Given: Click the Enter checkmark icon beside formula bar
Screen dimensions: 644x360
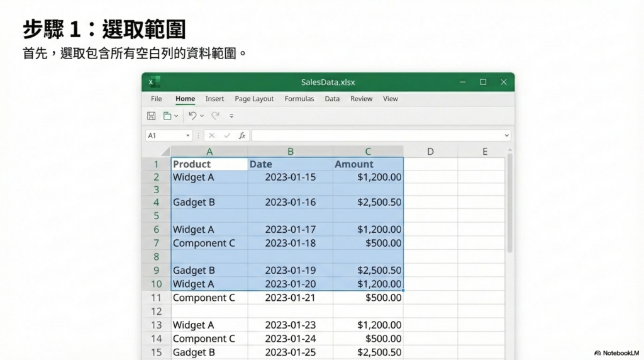Looking at the screenshot, I should 227,135.
